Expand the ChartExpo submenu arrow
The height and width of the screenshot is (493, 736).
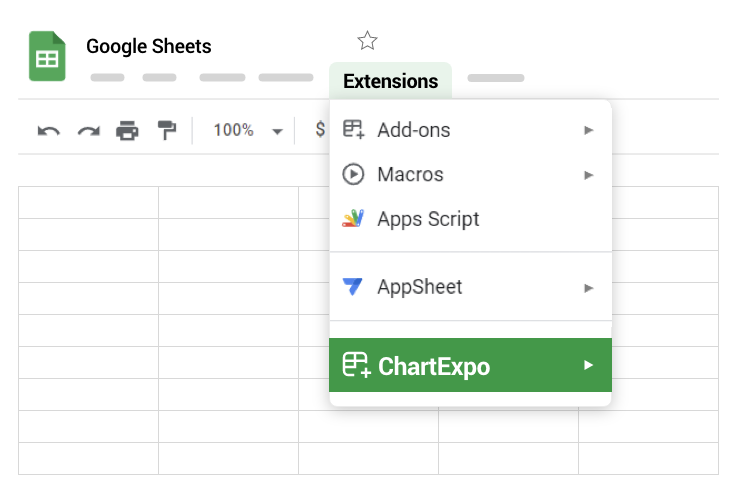pyautogui.click(x=589, y=365)
